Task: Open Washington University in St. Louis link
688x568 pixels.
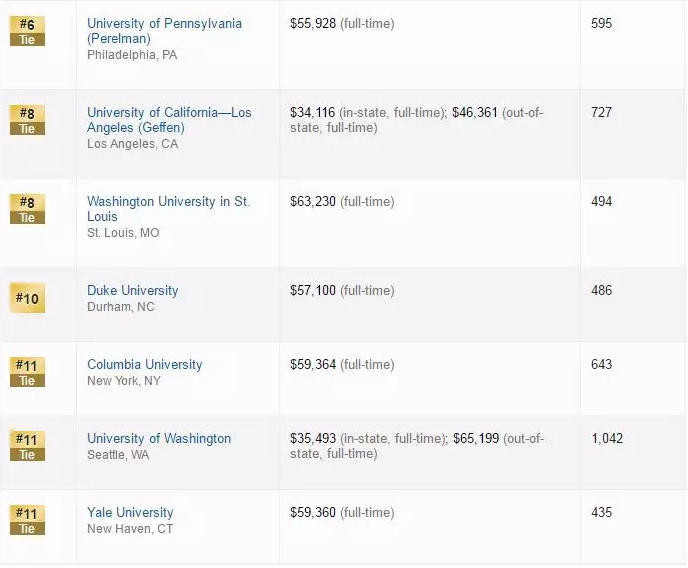Action: point(168,209)
